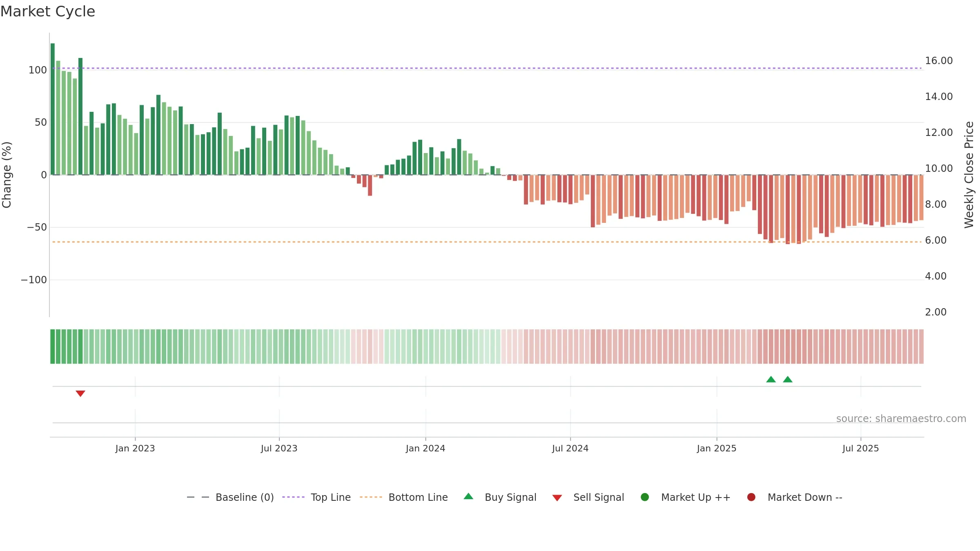Click the 14.00 price axis tick

pos(939,97)
